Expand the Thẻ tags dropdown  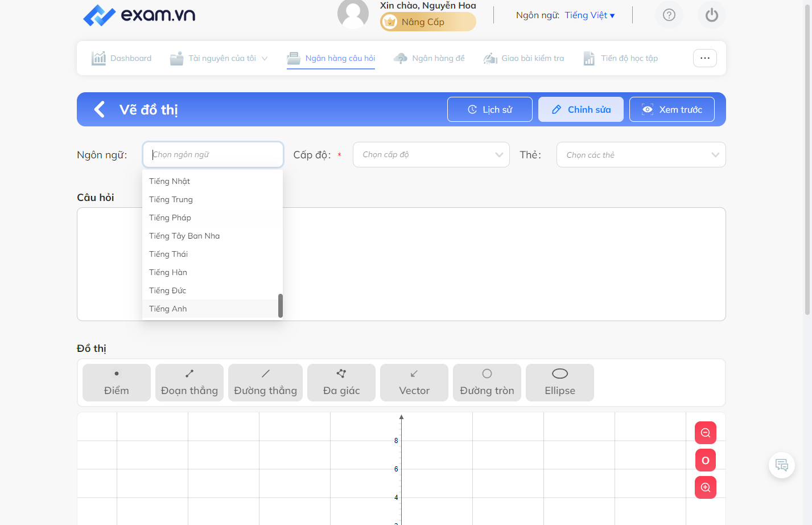641,155
